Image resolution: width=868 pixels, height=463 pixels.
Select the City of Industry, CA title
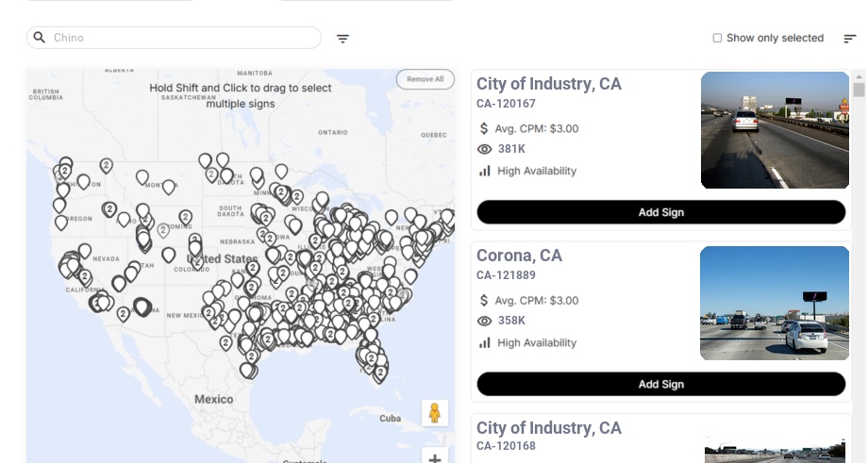(549, 84)
